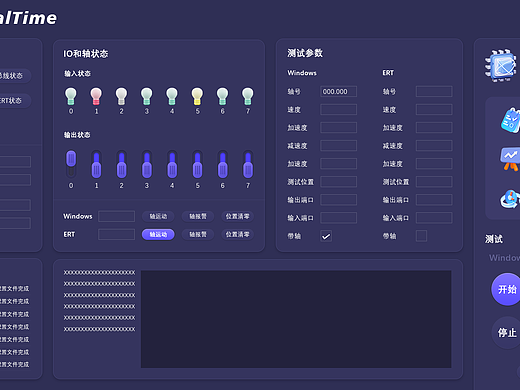Click the Windows column header in 测试参数
Screen dimensions: 520x390
coord(302,73)
